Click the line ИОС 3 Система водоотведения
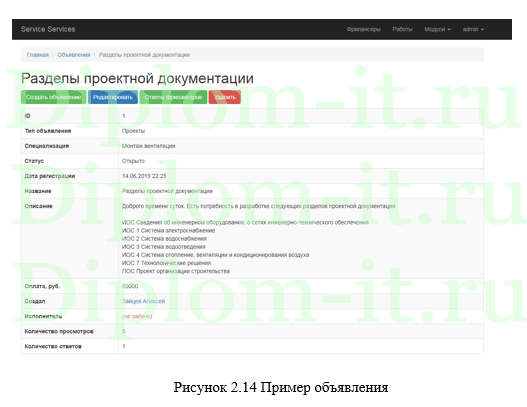This screenshot has width=527, height=407. (164, 247)
